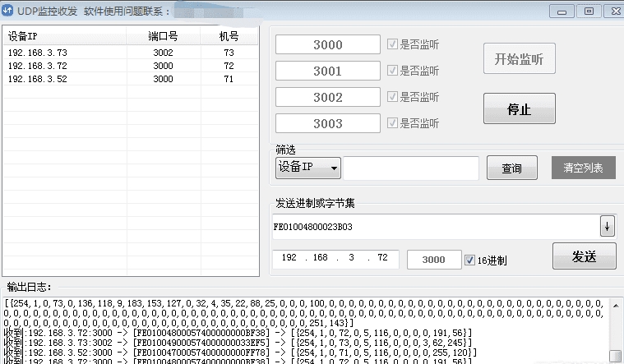
Task: Toggle the listen checkbox for port 3000
Action: (x=392, y=44)
